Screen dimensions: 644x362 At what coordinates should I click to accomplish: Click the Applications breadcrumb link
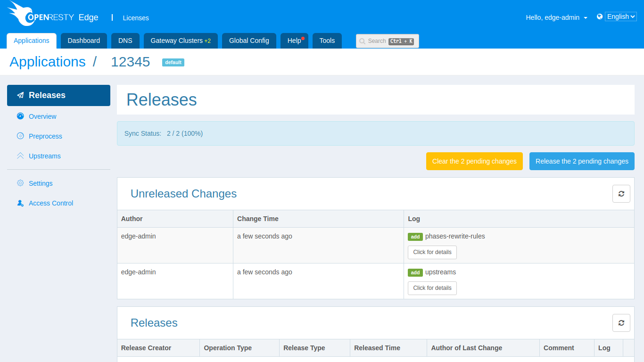pos(48,62)
